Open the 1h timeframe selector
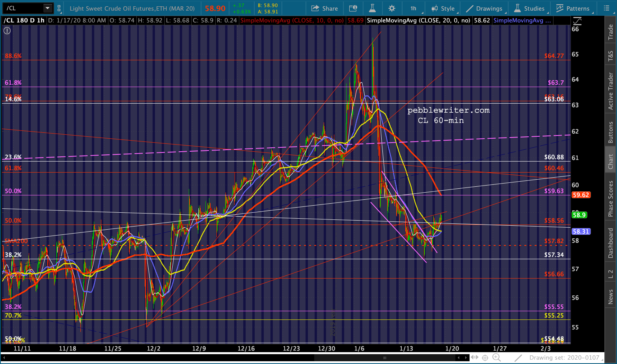Image resolution: width=617 pixels, height=364 pixels. 413,8
